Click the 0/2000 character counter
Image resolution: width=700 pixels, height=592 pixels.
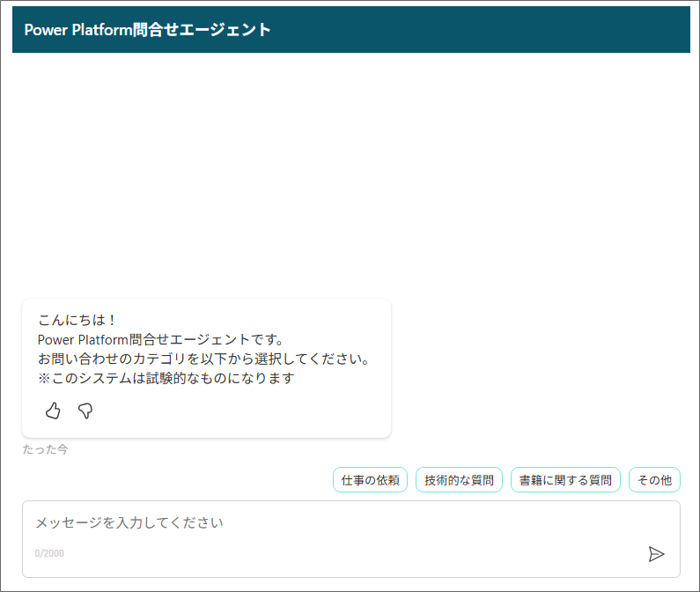click(49, 553)
